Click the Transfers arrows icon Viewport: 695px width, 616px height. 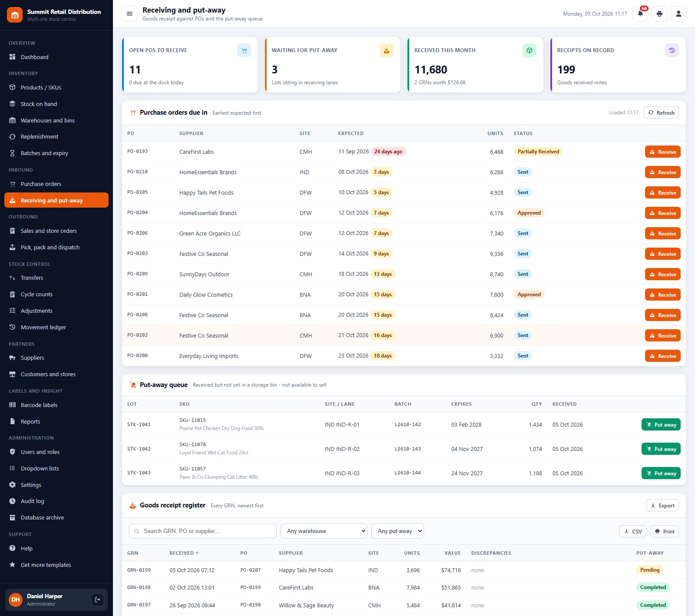coord(13,278)
